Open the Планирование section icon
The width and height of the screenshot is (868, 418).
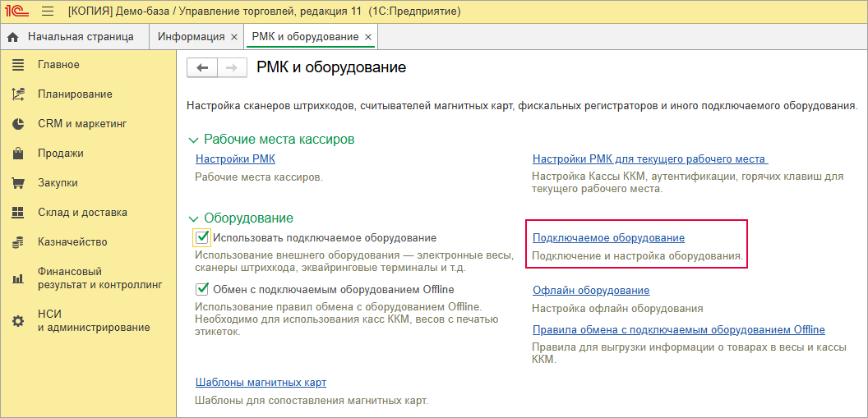click(x=18, y=94)
